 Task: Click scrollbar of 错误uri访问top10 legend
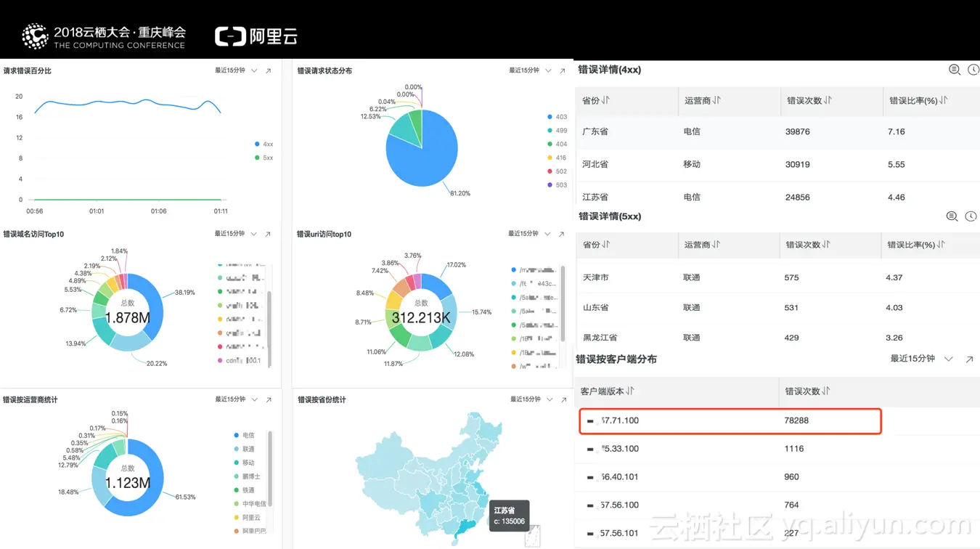563,304
